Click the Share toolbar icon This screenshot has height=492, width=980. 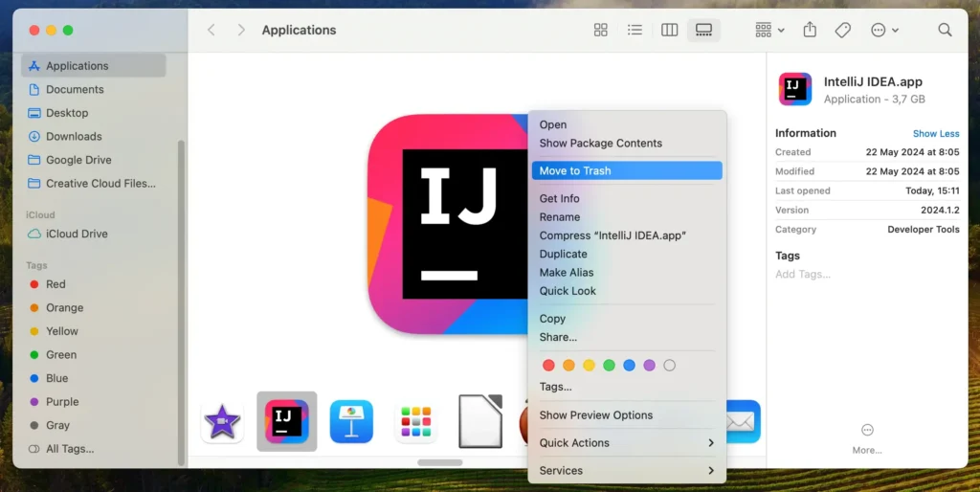pyautogui.click(x=810, y=30)
